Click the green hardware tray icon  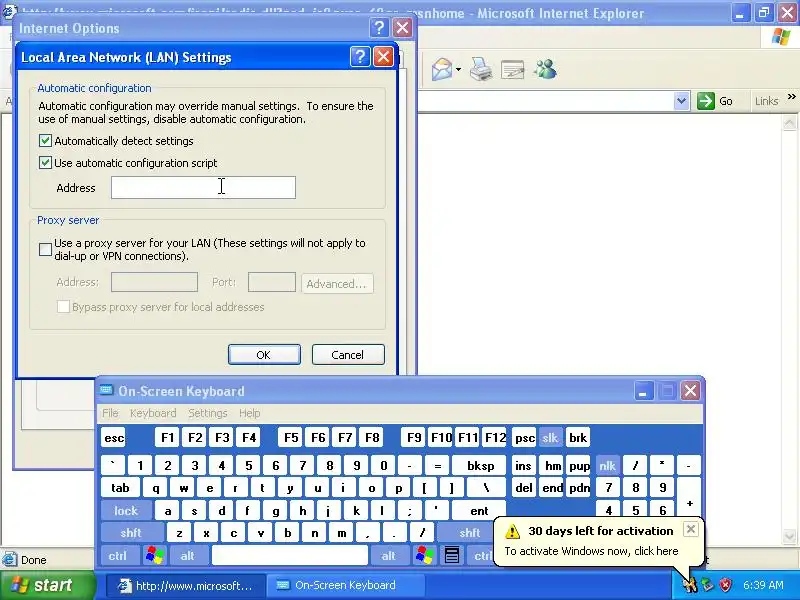(708, 585)
